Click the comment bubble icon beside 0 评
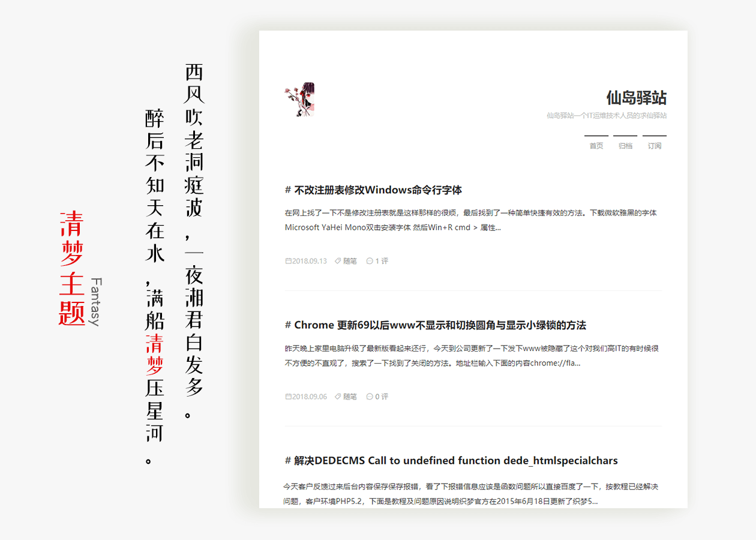This screenshot has height=540, width=756. [370, 397]
